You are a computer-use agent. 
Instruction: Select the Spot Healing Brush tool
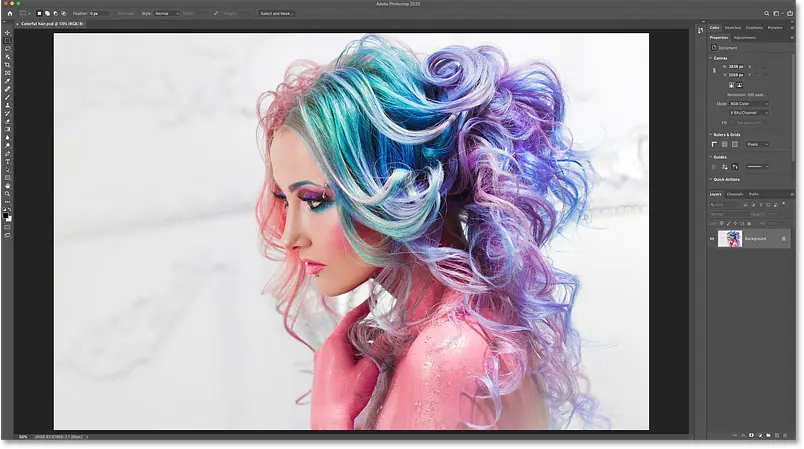point(7,89)
